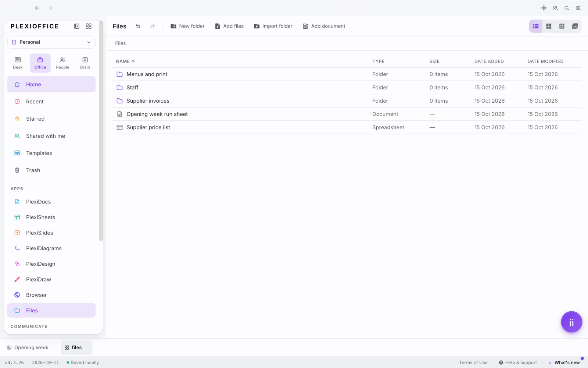Switch to the People tab
Image resolution: width=588 pixels, height=368 pixels.
[62, 63]
